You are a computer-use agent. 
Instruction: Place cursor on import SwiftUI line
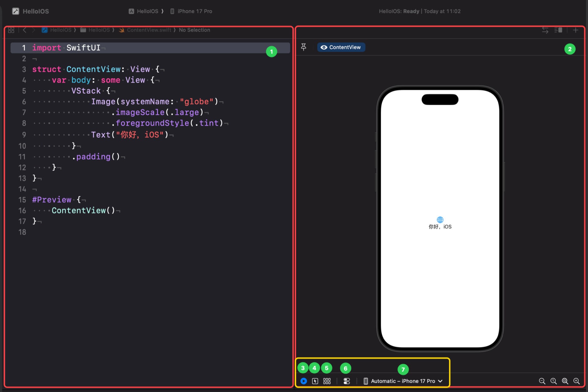coord(150,48)
